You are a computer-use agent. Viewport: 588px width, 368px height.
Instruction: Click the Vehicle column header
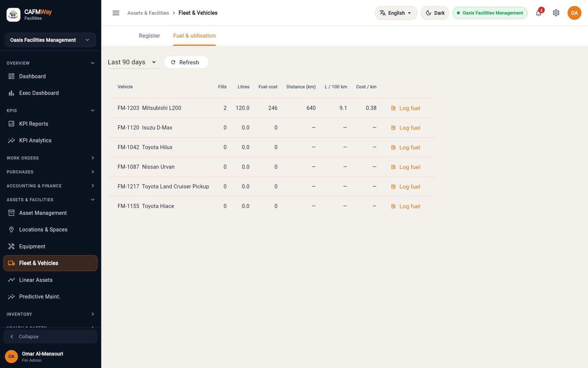[x=125, y=87]
